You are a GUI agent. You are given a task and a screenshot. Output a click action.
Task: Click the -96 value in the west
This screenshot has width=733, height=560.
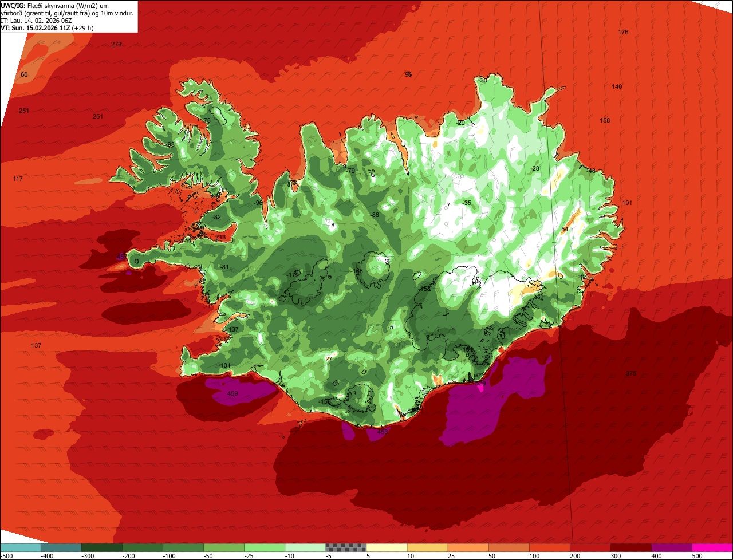pyautogui.click(x=258, y=203)
